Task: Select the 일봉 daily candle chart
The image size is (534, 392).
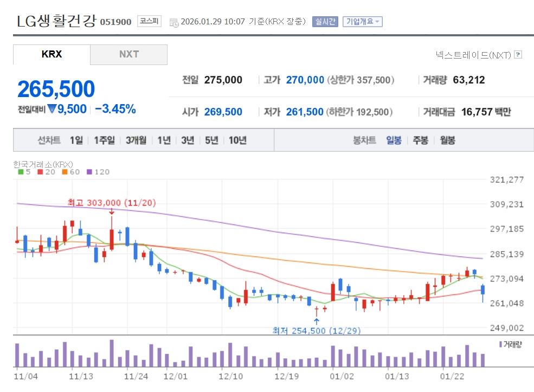Action: point(394,140)
